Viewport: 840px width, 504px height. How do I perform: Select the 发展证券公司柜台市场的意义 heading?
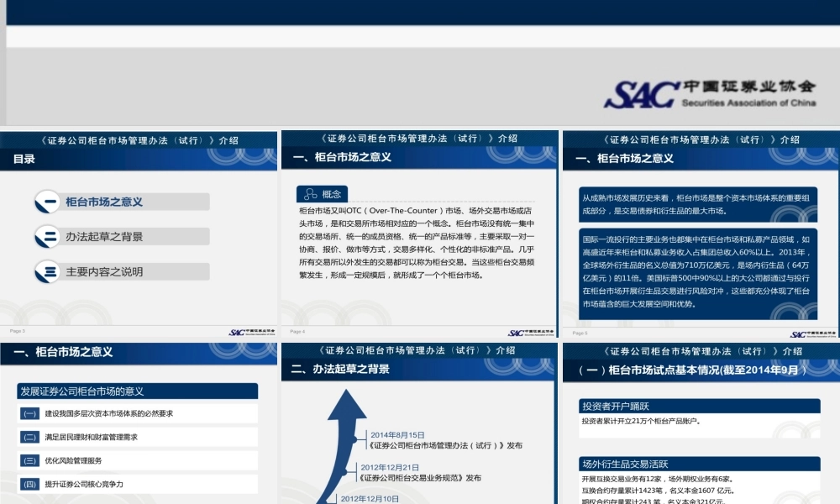coord(137,391)
